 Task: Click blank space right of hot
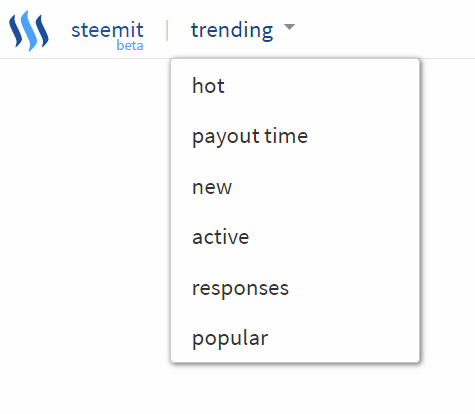click(322, 86)
